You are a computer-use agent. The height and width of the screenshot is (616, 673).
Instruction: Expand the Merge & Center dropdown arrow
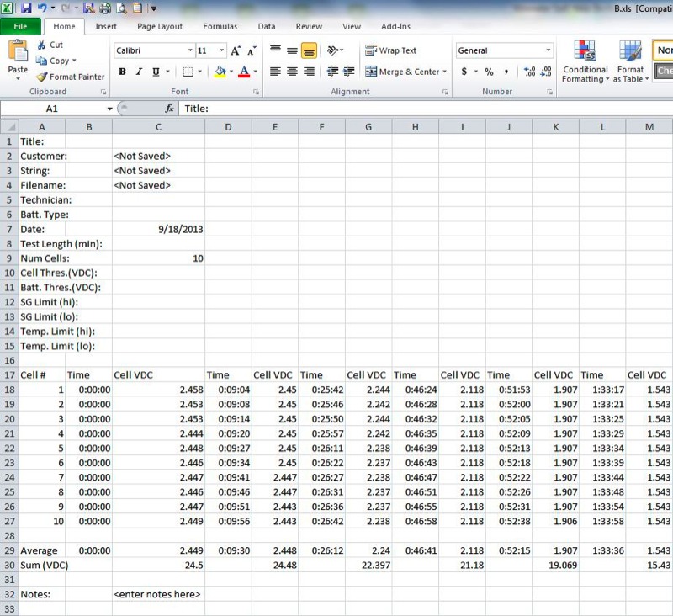pyautogui.click(x=445, y=72)
